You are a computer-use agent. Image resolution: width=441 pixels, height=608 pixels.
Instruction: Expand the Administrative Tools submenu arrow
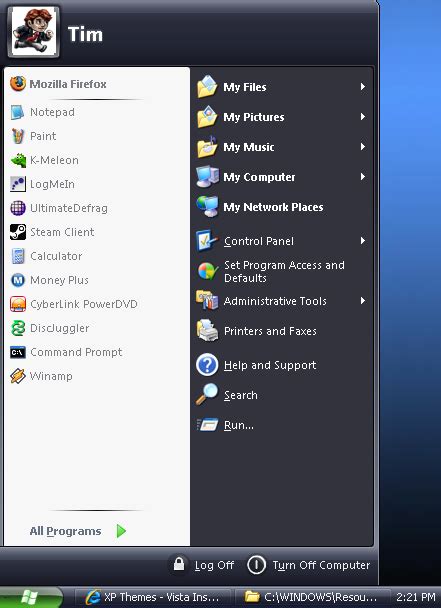pyautogui.click(x=363, y=301)
